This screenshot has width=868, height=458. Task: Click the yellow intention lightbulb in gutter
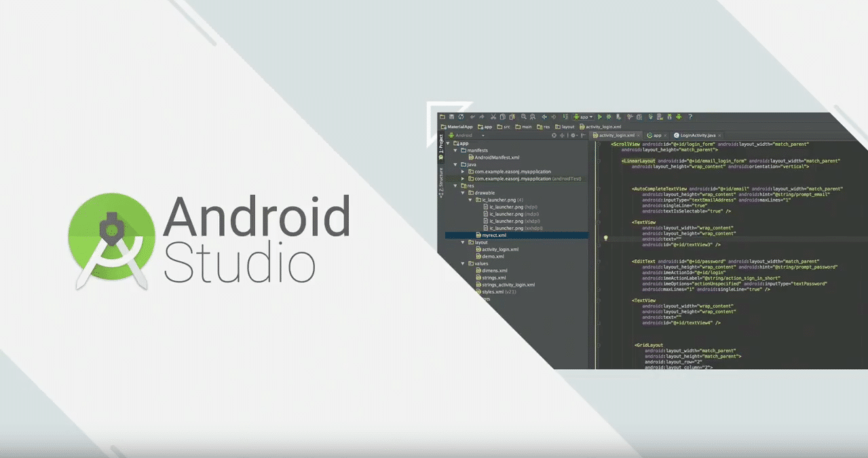point(605,239)
